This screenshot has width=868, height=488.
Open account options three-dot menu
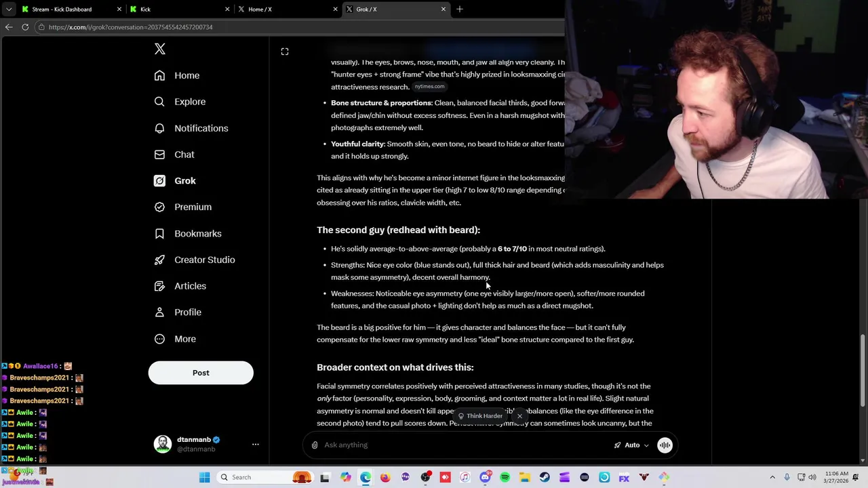click(256, 445)
